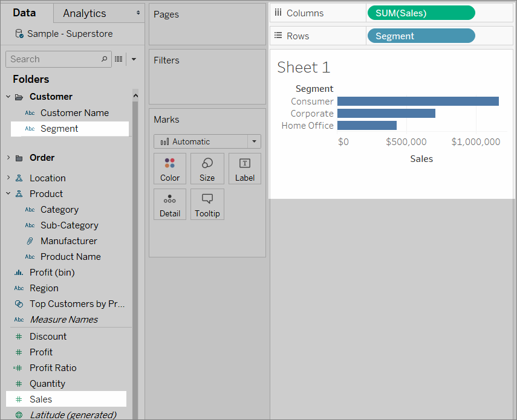
Task: Collapse the Product hierarchy
Action: pos(8,193)
